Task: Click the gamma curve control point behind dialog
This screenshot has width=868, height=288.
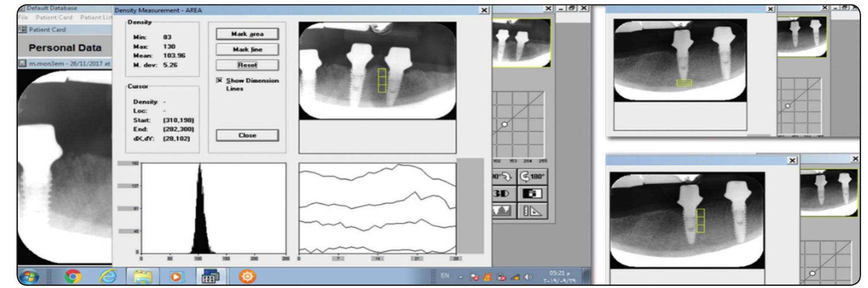Action: click(x=504, y=124)
